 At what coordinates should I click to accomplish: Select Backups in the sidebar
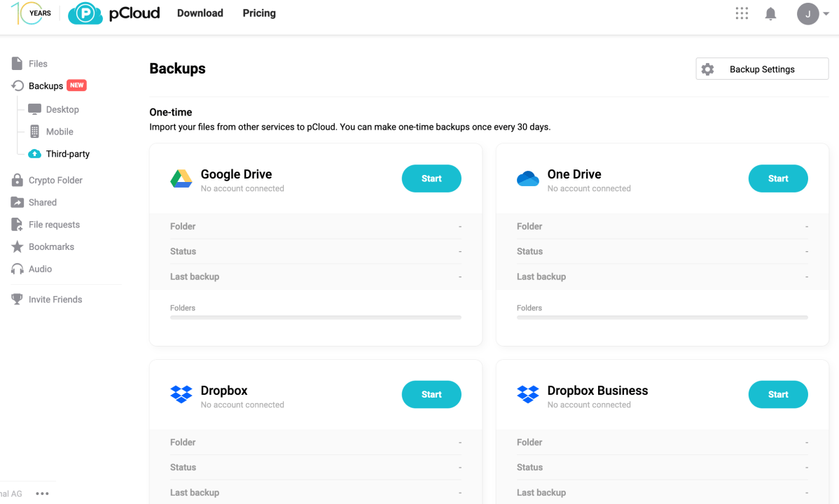pyautogui.click(x=46, y=85)
